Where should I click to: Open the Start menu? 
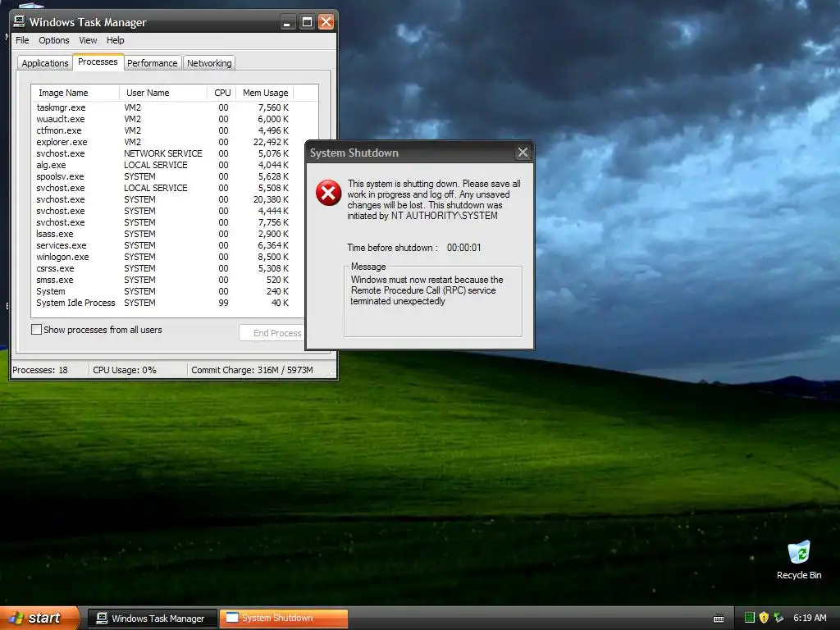point(39,618)
